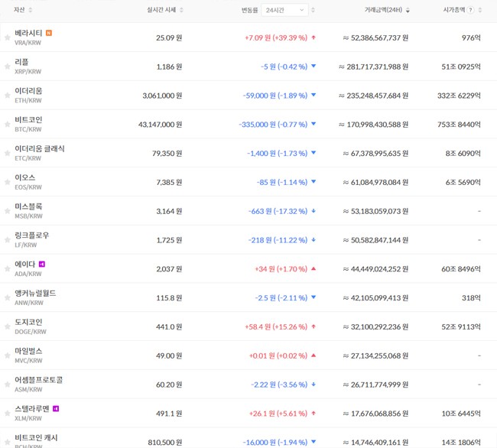Star the 이더리움 ETH/KRW row
Viewport: 497px width, 448px height.
(7, 96)
